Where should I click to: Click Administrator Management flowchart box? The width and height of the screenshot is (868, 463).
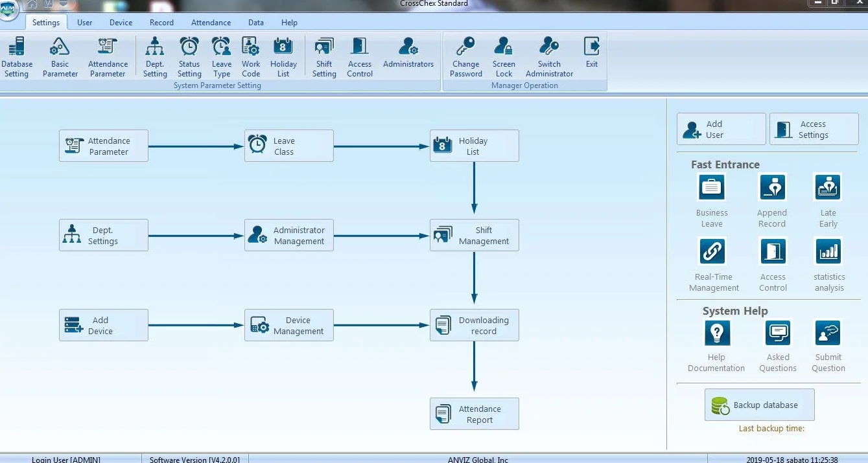click(289, 235)
